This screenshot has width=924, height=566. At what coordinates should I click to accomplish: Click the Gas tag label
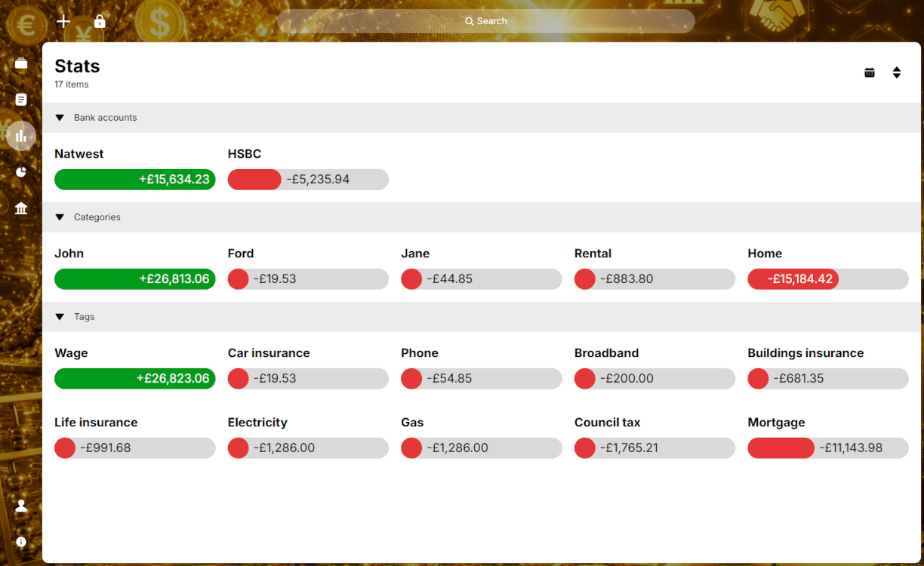412,423
